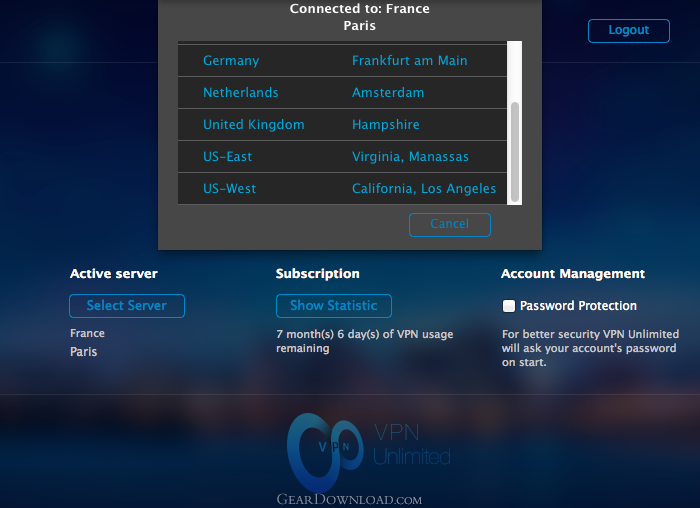Click the Logout button
The image size is (700, 508).
coord(629,31)
